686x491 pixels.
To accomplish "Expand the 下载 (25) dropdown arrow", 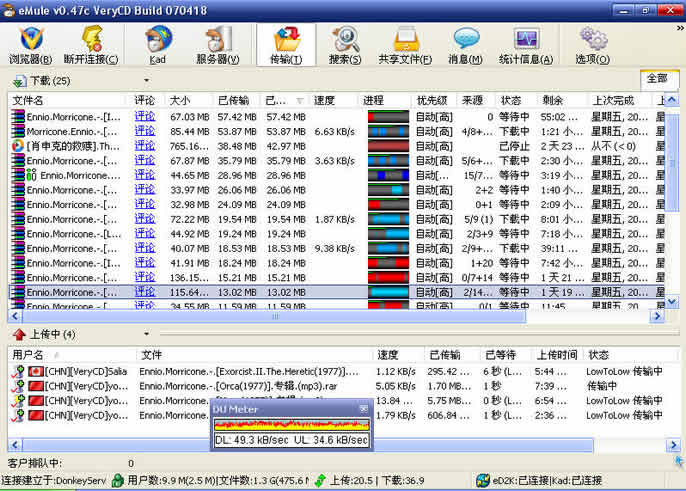I will tap(147, 80).
